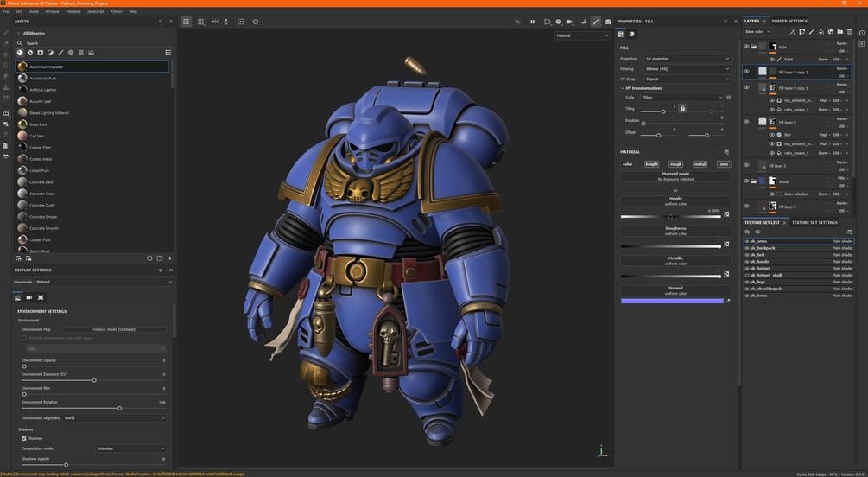
Task: Open the View mode Material dropdown
Action: coord(104,282)
